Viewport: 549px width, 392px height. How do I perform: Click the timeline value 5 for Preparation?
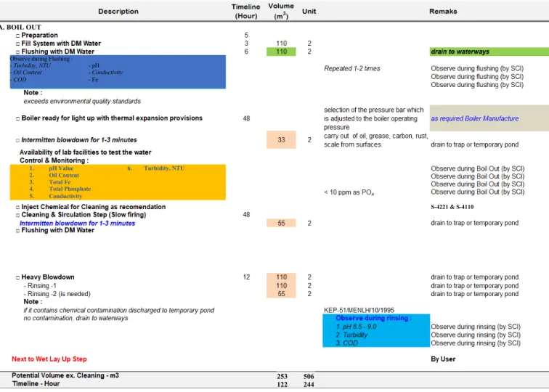246,36
